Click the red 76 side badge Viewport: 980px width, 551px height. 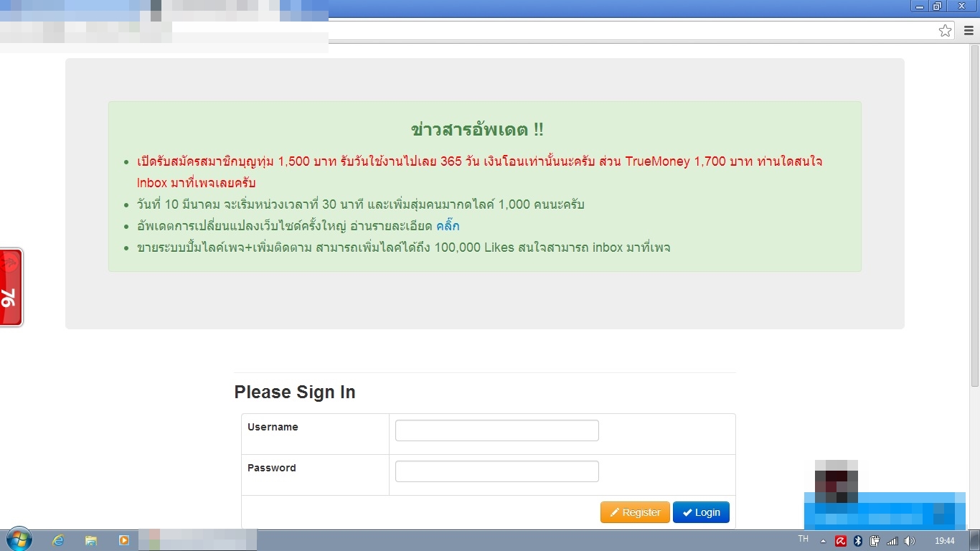pos(11,288)
